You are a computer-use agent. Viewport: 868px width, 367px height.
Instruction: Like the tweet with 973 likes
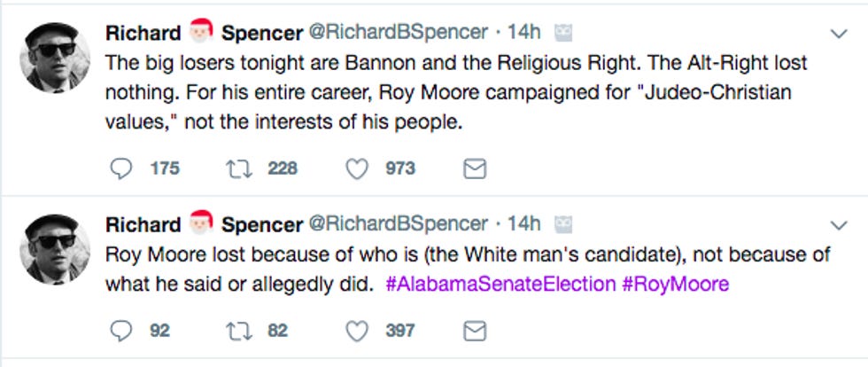(356, 168)
